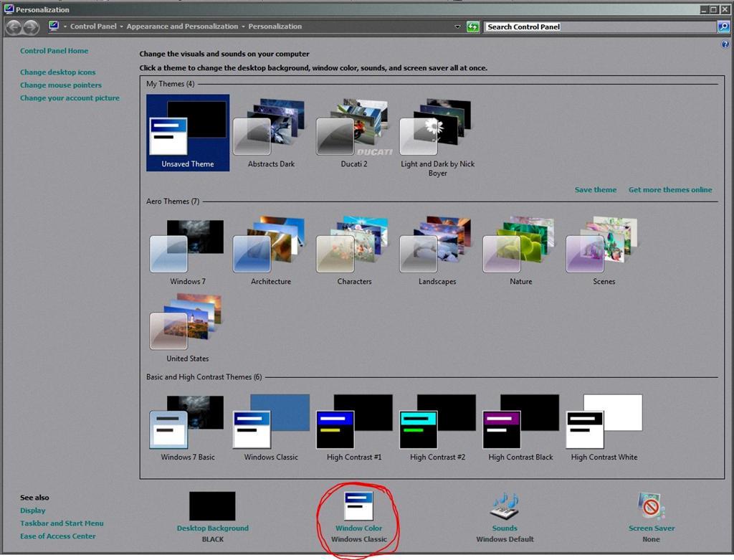Open the dropdown arrow after Control Panel

[x=121, y=27]
